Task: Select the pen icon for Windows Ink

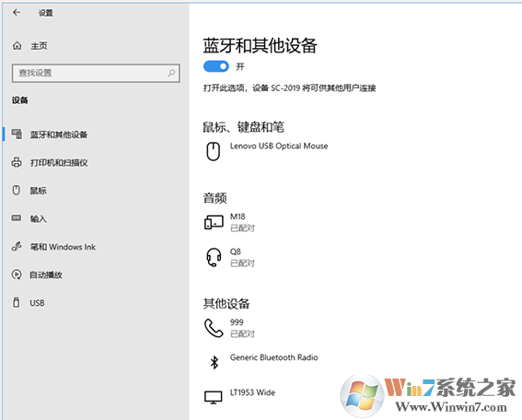Action: coord(17,247)
